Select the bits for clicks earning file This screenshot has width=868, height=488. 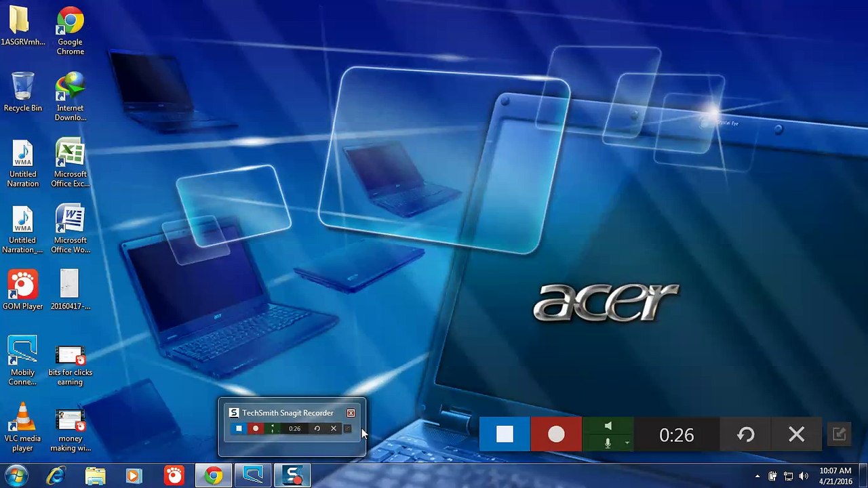point(71,365)
